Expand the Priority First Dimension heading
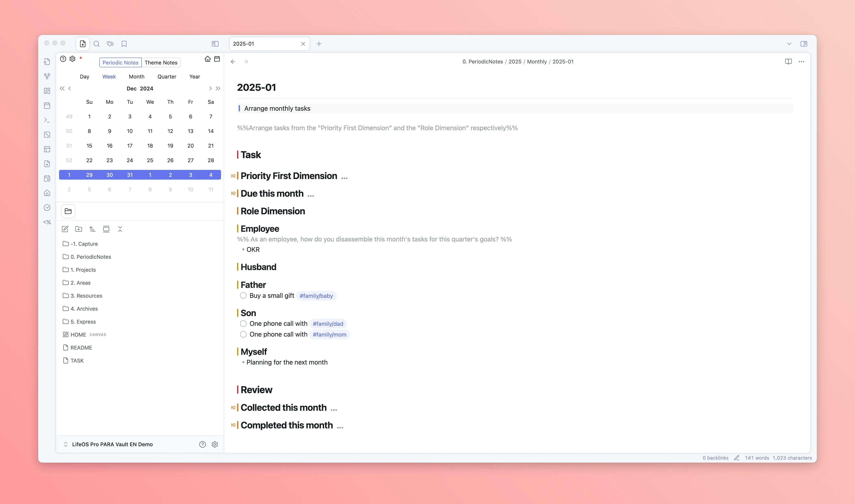The image size is (855, 504). [x=344, y=178]
